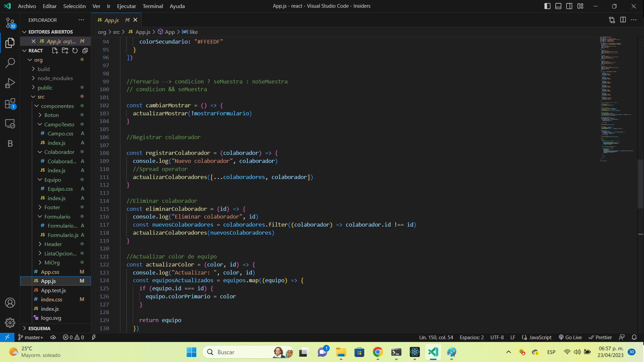Synchronize changes cloud icon in status bar

point(53,338)
